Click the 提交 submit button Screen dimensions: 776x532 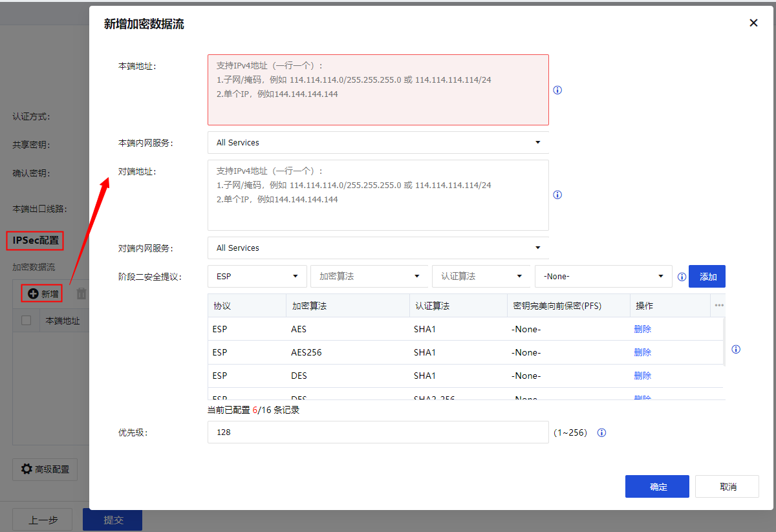tap(112, 520)
